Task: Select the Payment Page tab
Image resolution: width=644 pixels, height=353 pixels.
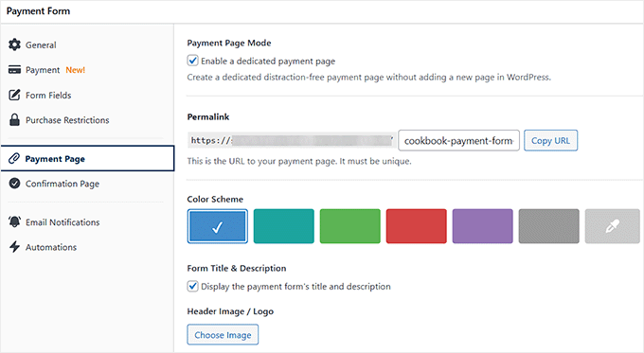Action: click(x=87, y=158)
